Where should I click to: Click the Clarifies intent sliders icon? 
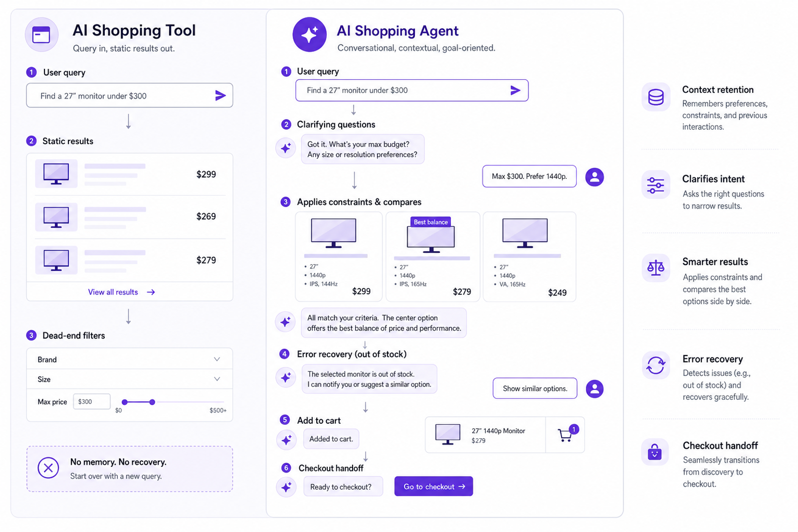(x=656, y=185)
